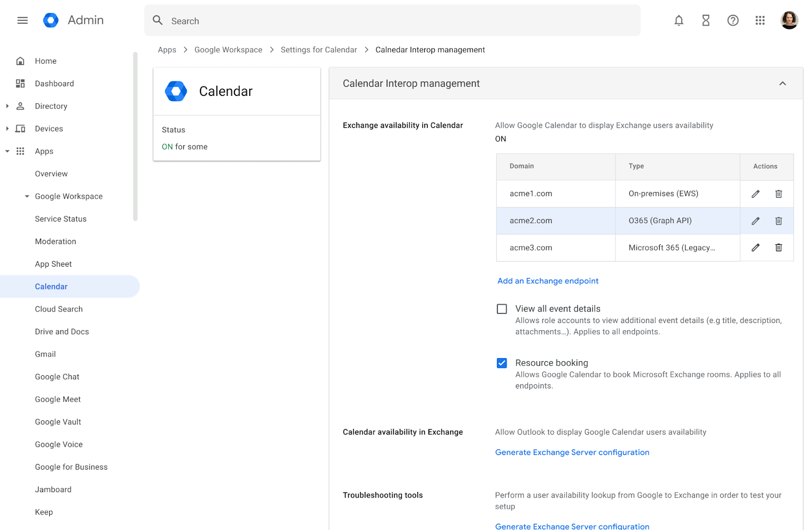Click the Dashboard icon in sidebar

20,83
